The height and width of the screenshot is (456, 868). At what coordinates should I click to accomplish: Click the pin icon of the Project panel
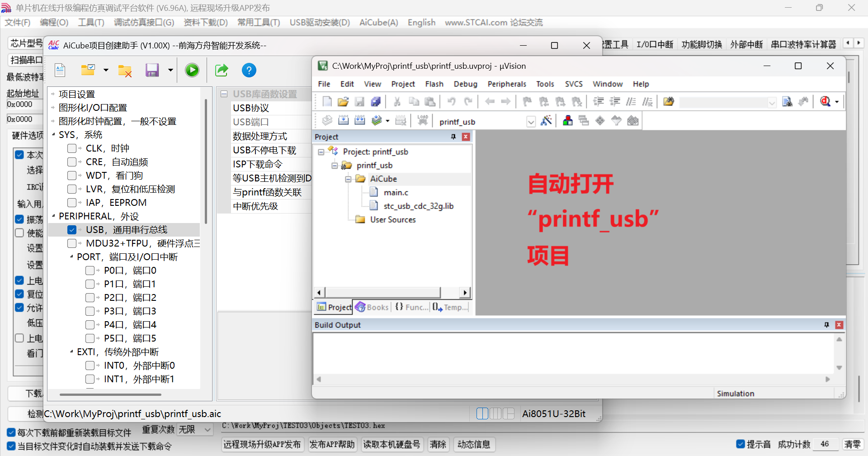[x=453, y=137]
